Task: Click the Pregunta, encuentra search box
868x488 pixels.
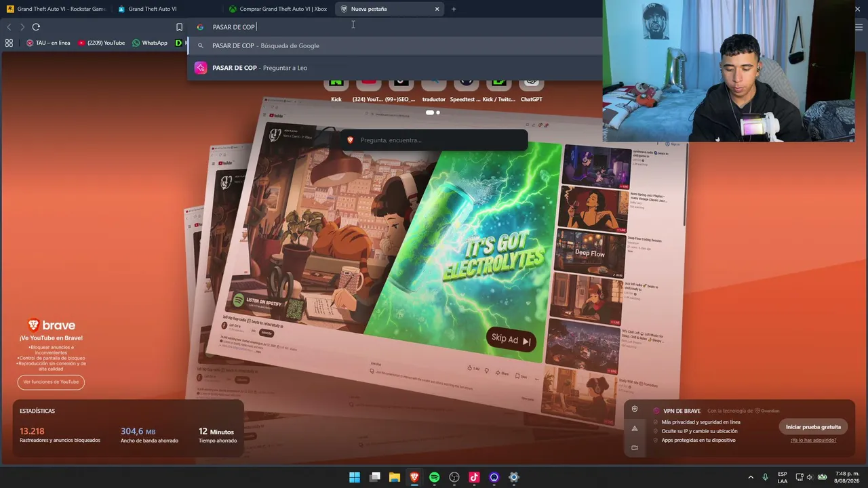Action: click(434, 140)
